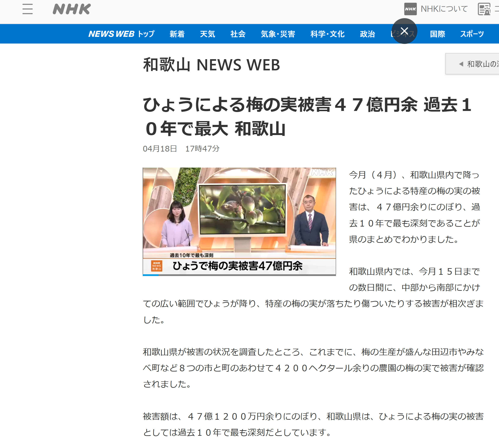
Task: Click the NHK logo
Action: tap(72, 9)
